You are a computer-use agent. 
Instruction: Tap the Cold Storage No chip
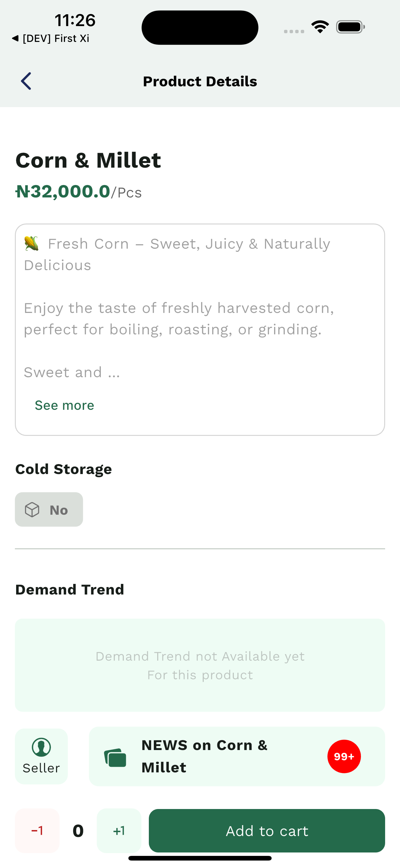[x=49, y=509]
